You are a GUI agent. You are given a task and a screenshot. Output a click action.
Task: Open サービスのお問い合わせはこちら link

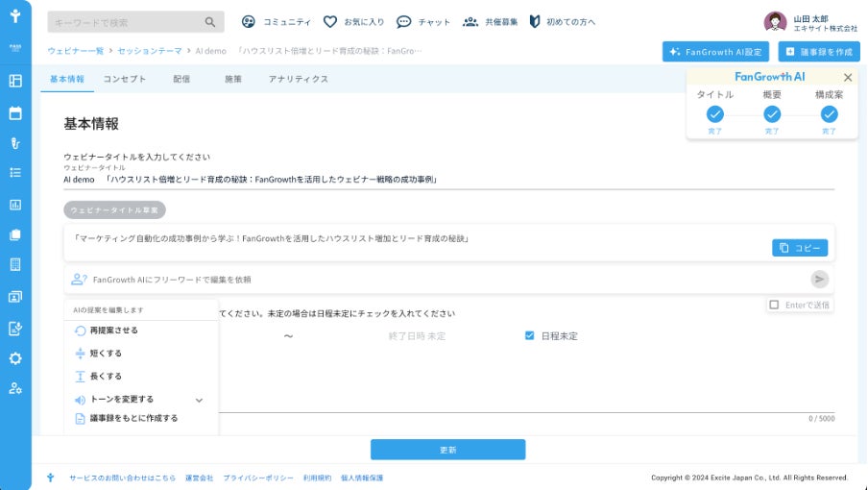[122, 478]
